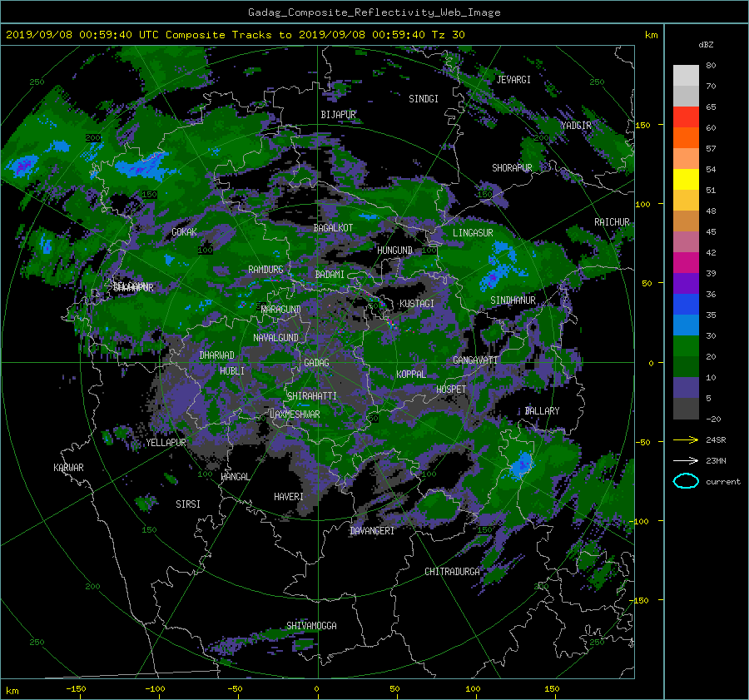Click the KOPPAL city label

point(411,375)
